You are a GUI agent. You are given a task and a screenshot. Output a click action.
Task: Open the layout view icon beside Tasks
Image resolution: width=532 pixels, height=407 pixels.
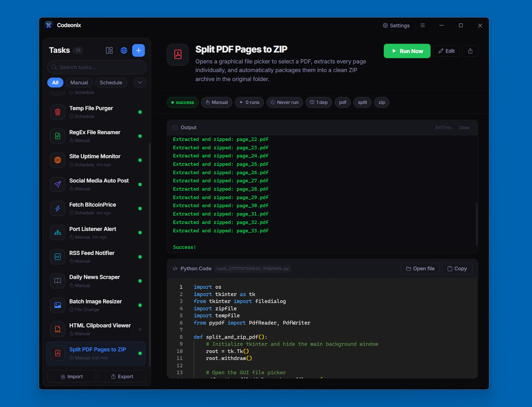[109, 50]
